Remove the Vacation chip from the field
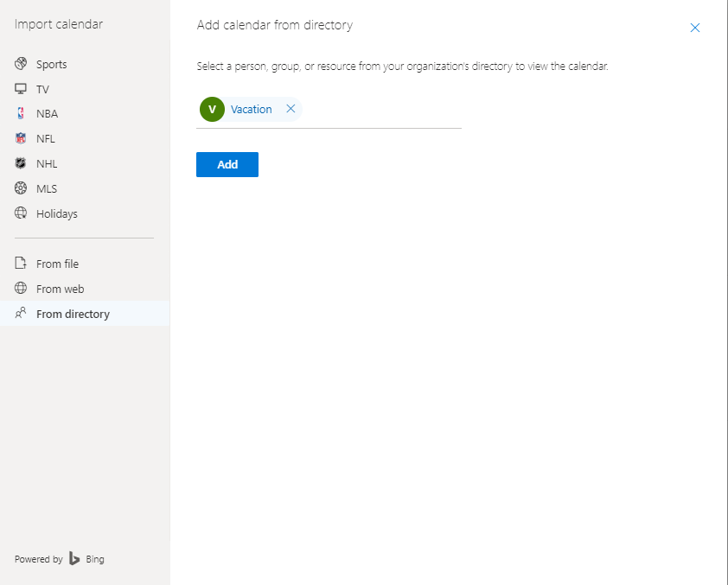728x585 pixels. tap(291, 109)
